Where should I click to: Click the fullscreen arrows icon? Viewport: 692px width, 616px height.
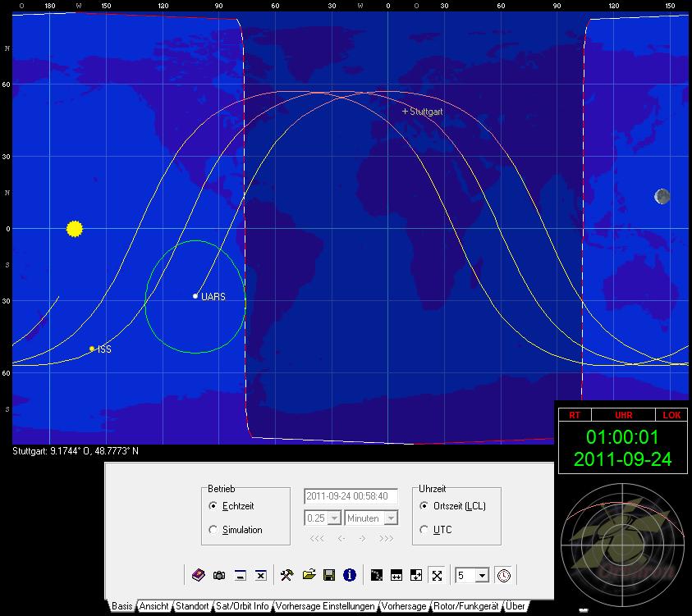point(437,576)
